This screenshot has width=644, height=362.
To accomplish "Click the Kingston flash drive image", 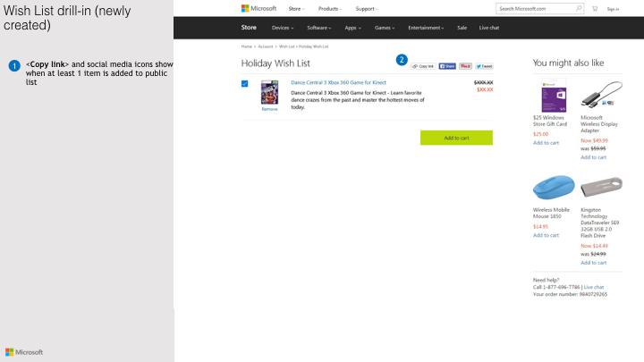I will (x=601, y=187).
